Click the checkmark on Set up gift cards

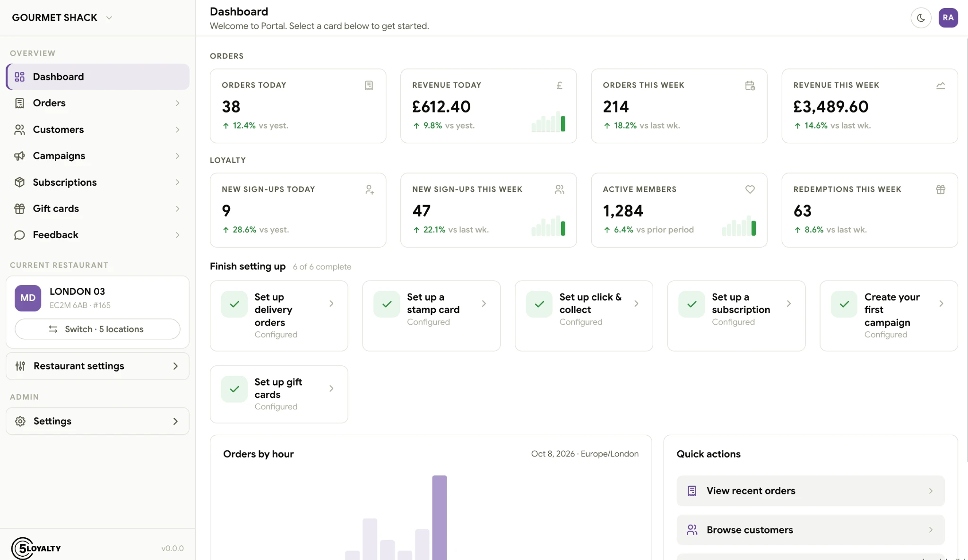click(234, 389)
